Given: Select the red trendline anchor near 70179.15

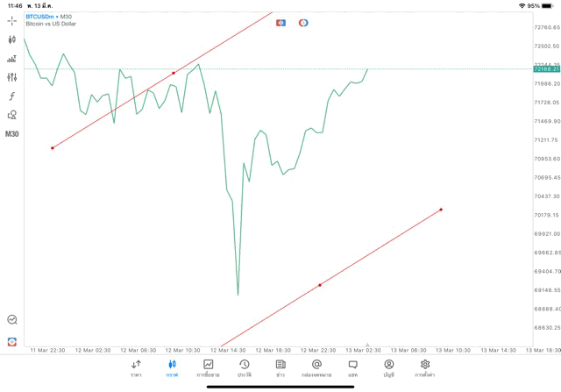Looking at the screenshot, I should (441, 210).
